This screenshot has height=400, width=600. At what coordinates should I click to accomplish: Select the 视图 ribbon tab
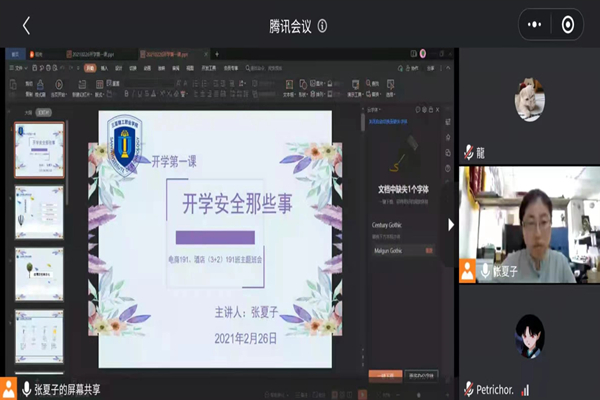190,68
